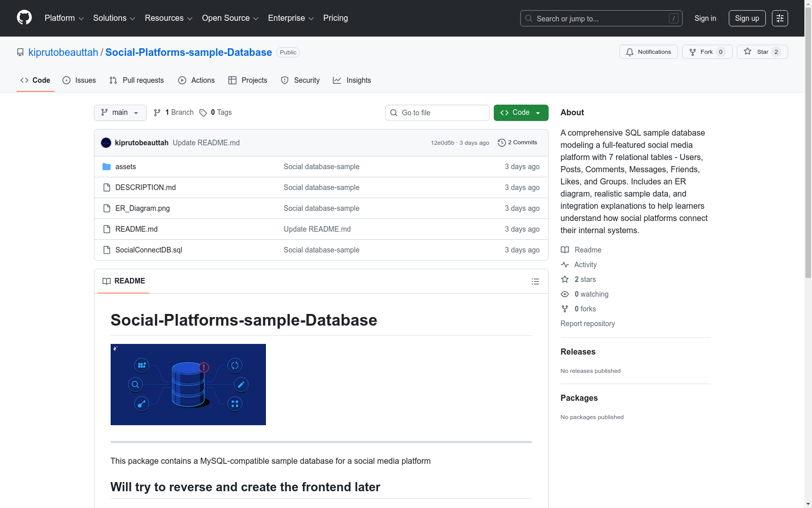Click the Sign up button
Screen dimensions: 812x508
(x=747, y=18)
